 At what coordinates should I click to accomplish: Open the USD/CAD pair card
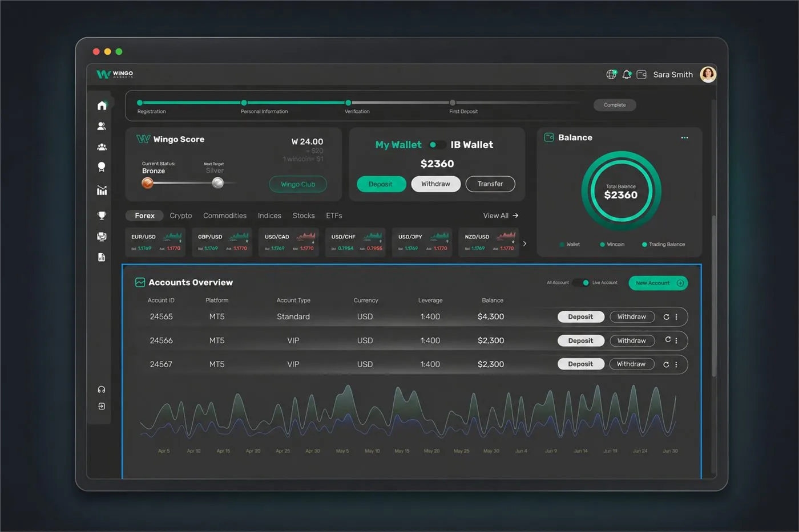289,242
